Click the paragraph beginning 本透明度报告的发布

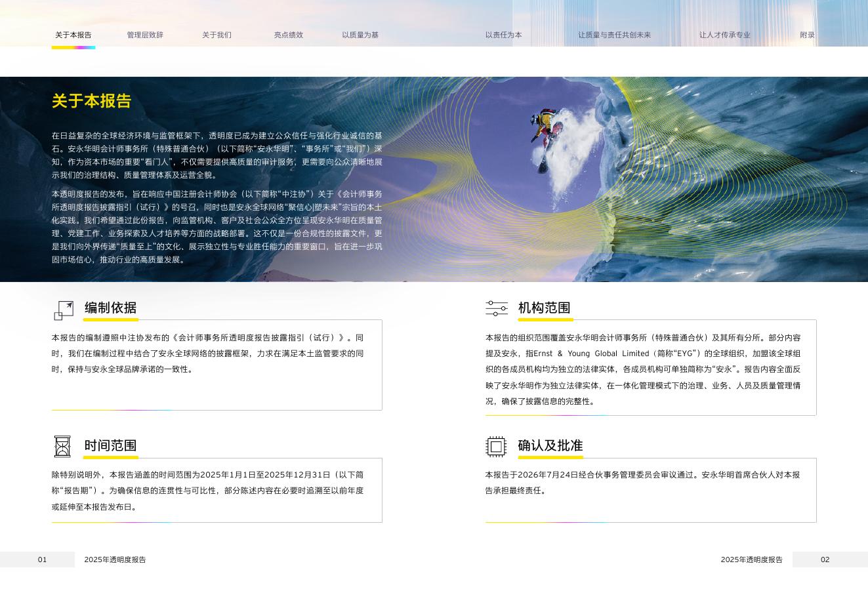217,227
